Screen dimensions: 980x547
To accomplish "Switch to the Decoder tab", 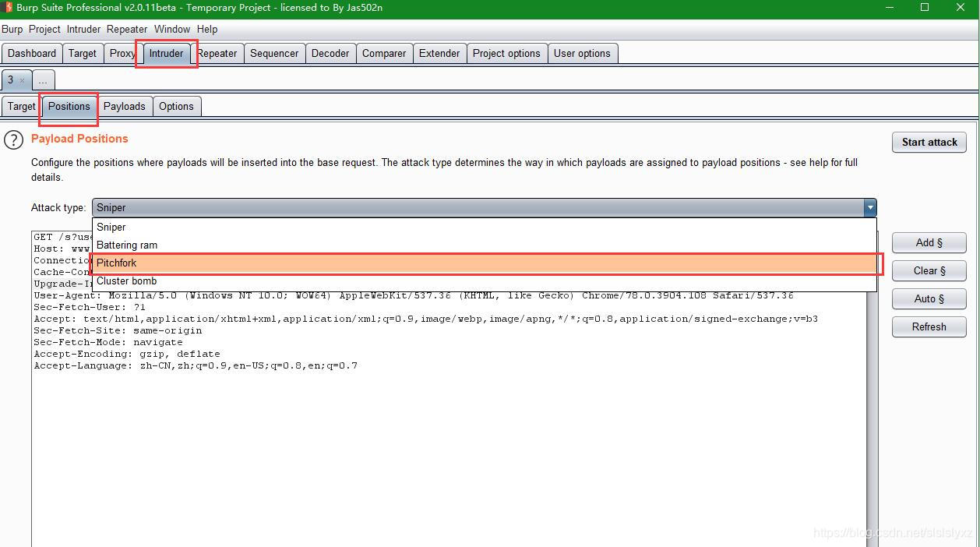I will coord(330,53).
